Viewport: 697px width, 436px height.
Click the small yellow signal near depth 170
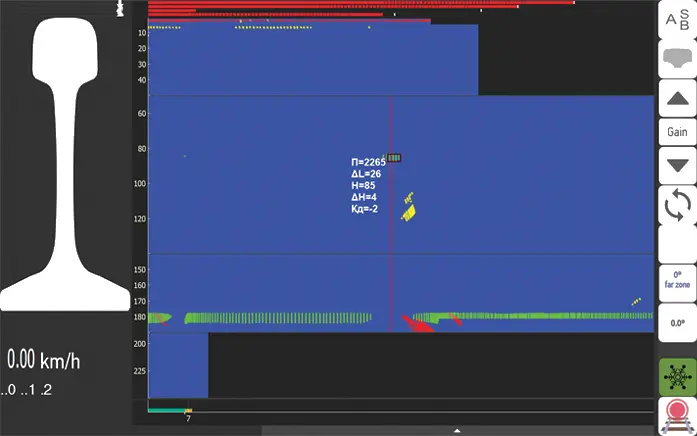tap(636, 302)
